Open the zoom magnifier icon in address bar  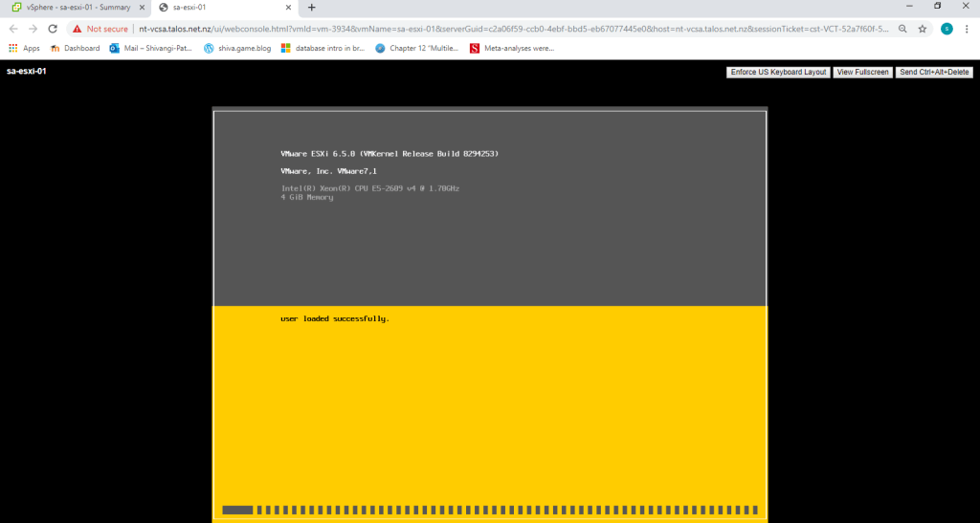pos(902,29)
